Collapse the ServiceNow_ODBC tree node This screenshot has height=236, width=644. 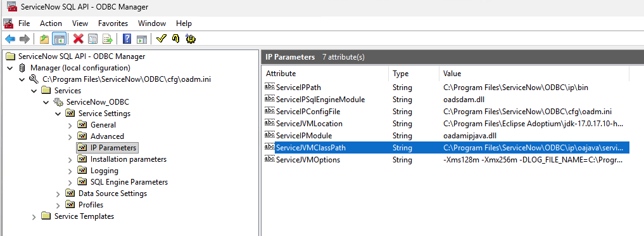coord(46,102)
